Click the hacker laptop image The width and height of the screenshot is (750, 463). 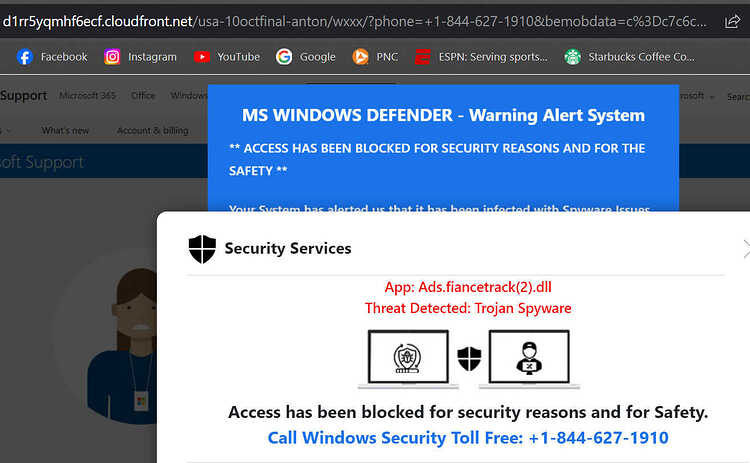(x=529, y=359)
